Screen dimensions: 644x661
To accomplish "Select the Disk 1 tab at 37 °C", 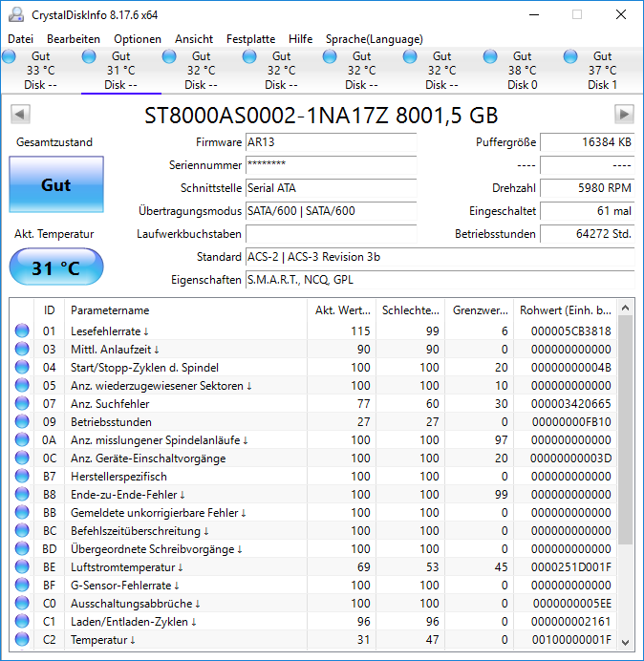I will click(x=602, y=71).
